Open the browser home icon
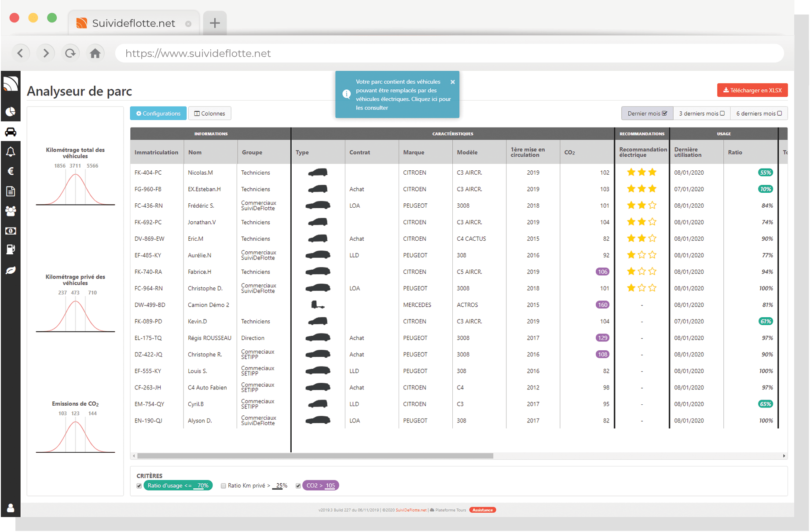Viewport: 810px width, 532px height. pyautogui.click(x=95, y=53)
